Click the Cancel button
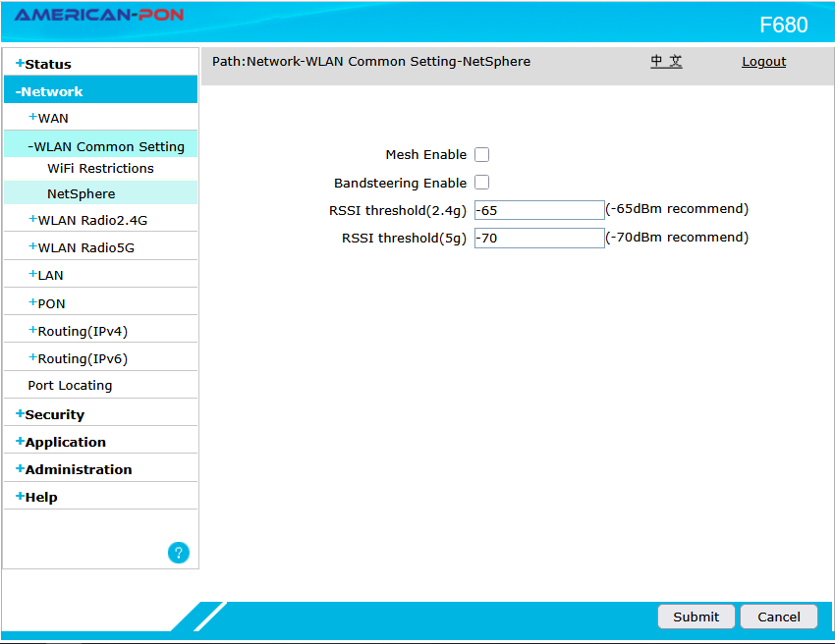Viewport: 835px width, 644px height. pyautogui.click(x=778, y=617)
